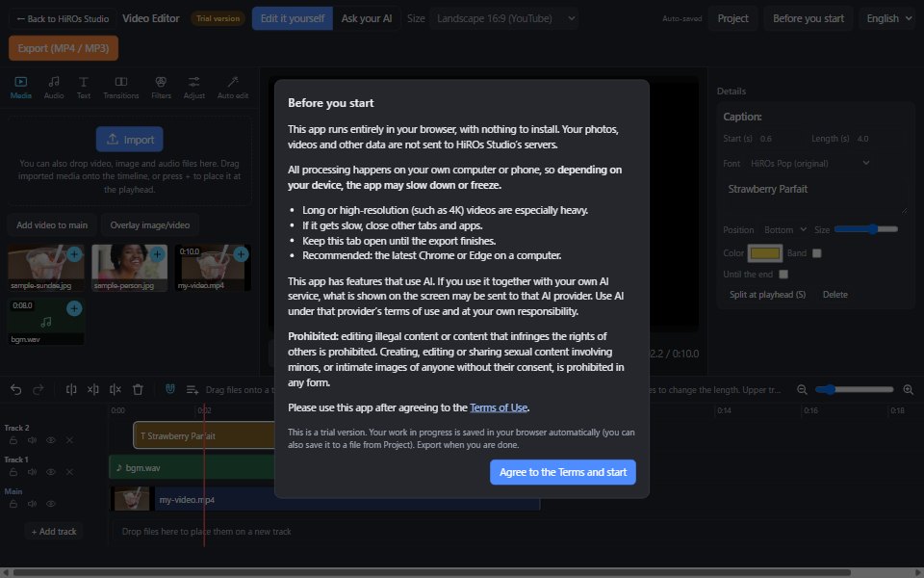924x578 pixels.
Task: Click the undo arrow in timeline toolbar
Action: click(16, 389)
